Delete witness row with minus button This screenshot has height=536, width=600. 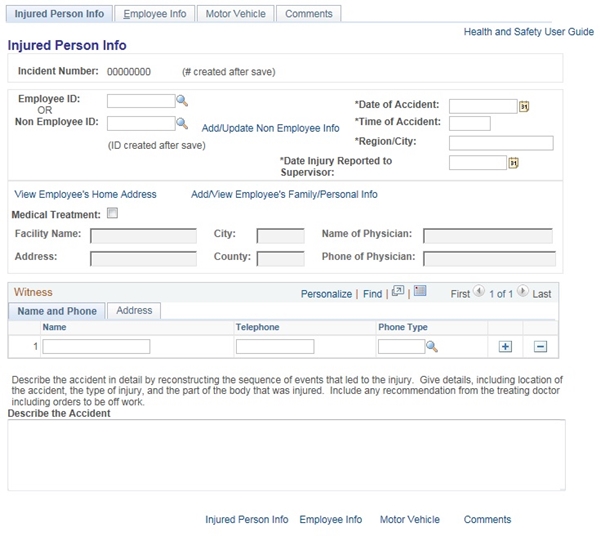[540, 346]
